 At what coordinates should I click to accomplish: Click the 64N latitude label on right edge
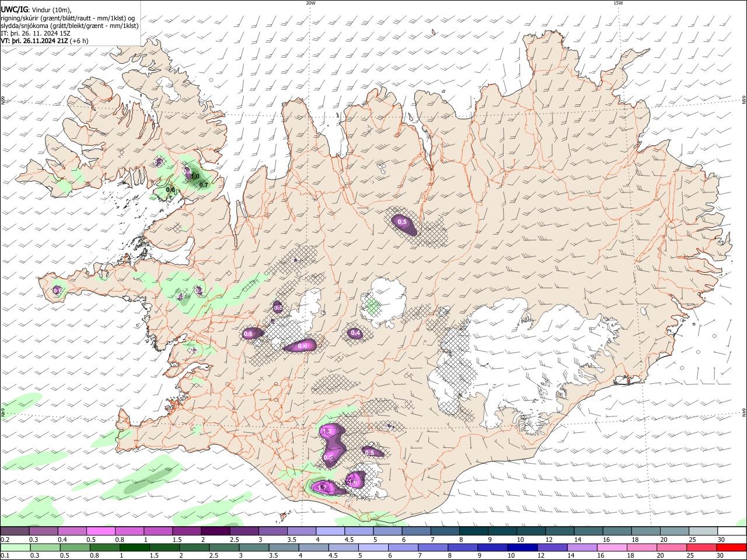[x=744, y=412]
